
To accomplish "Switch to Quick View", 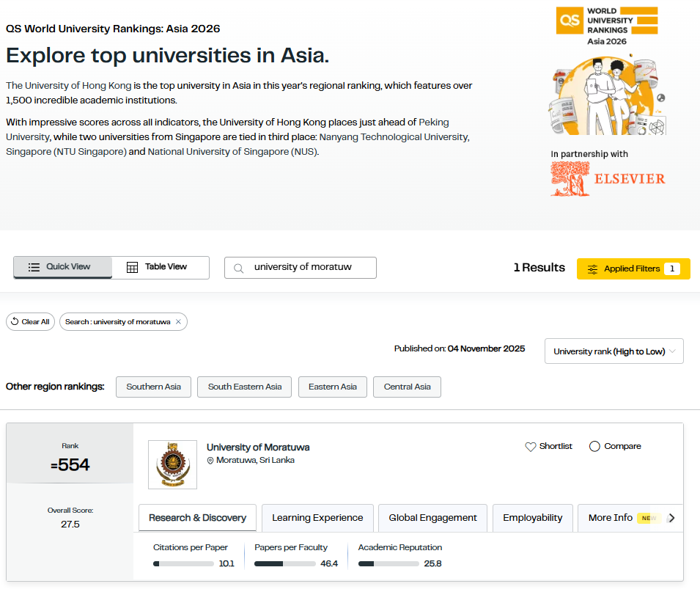I will click(62, 267).
